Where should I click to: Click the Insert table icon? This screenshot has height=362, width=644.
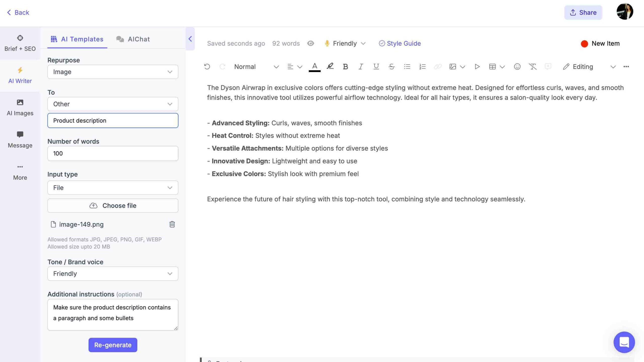click(x=492, y=67)
